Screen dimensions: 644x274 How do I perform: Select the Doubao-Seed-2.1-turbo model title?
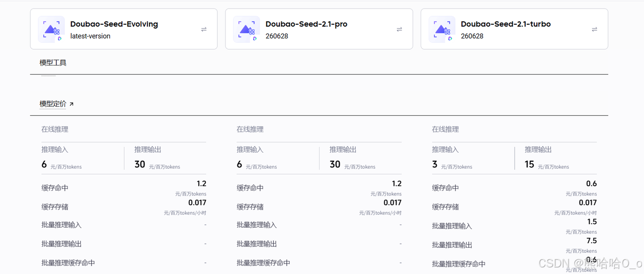point(506,24)
